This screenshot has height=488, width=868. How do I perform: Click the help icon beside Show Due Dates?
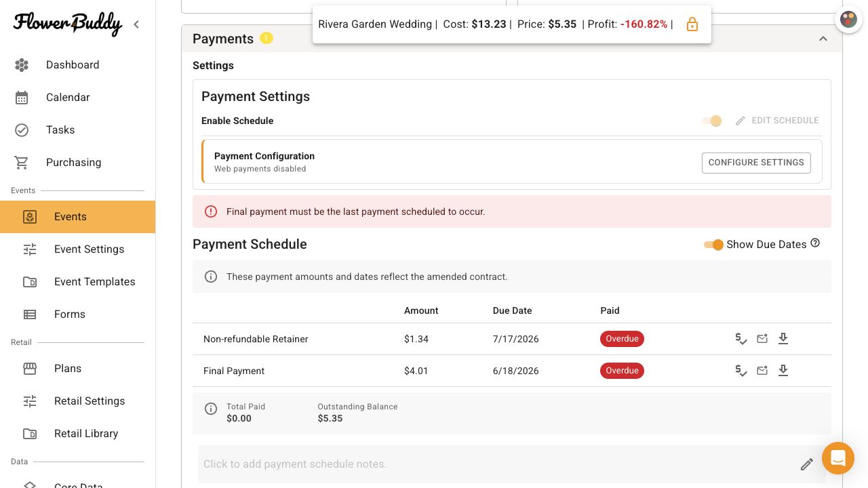click(x=815, y=243)
